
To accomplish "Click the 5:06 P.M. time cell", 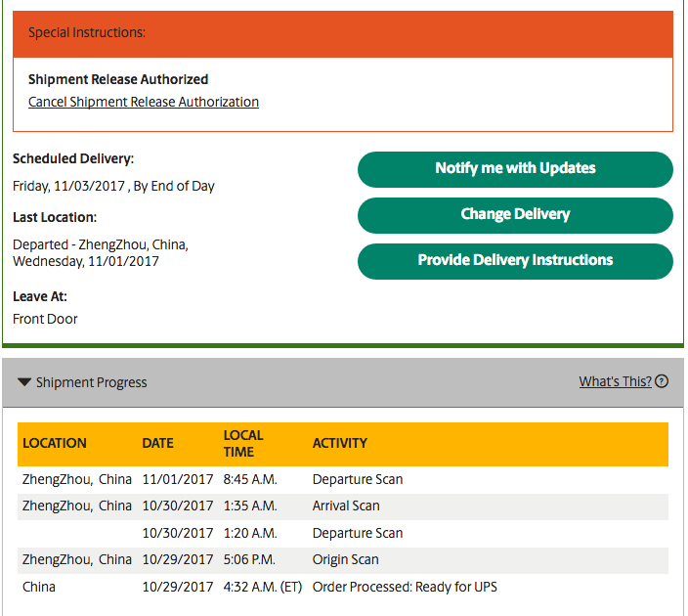I will tap(249, 559).
